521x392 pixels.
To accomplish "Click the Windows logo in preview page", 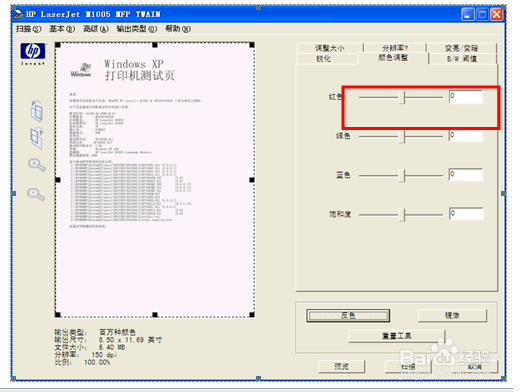I will point(81,70).
